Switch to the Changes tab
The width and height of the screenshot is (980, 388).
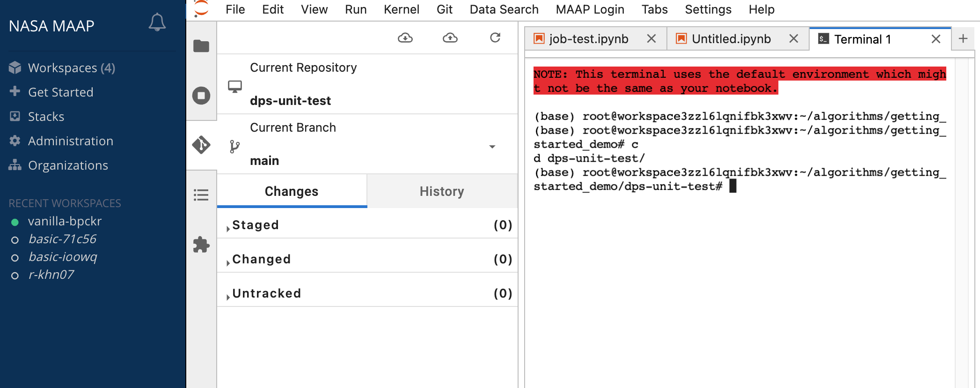292,191
